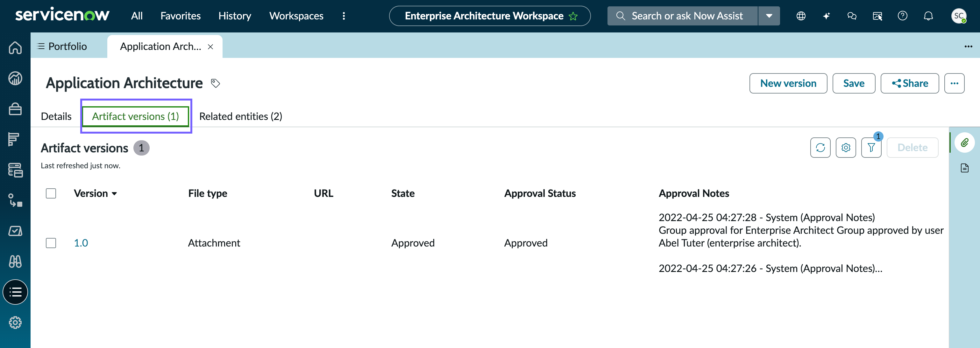This screenshot has width=980, height=348.
Task: Open the screen picker header icon
Action: 877,16
